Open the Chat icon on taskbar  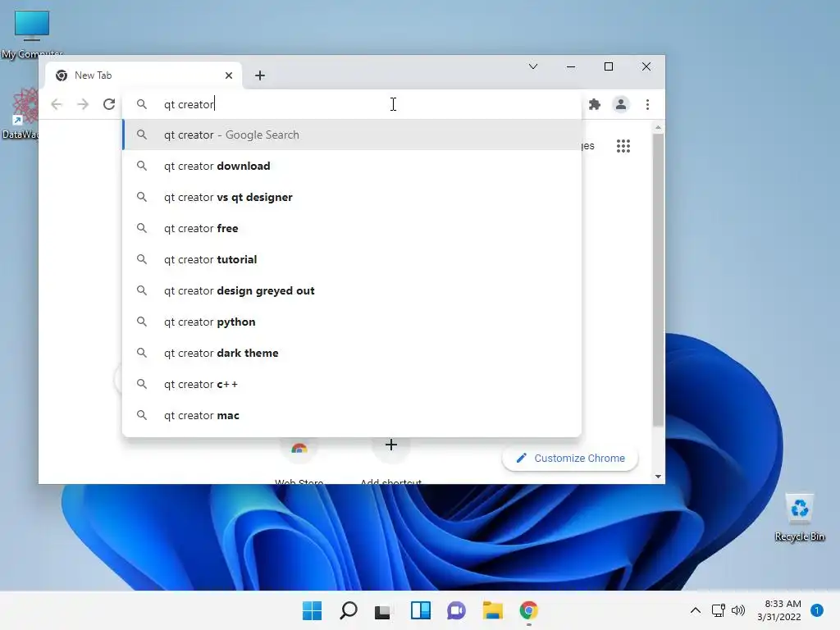[x=456, y=610]
